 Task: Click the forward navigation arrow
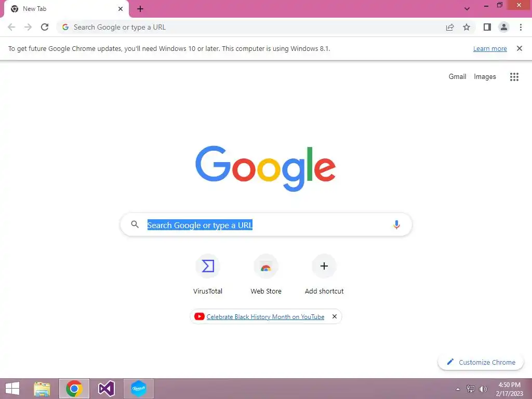click(x=28, y=27)
